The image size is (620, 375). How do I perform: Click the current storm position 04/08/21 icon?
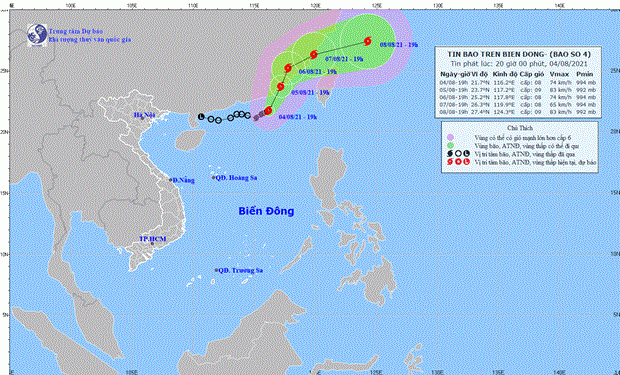(268, 111)
